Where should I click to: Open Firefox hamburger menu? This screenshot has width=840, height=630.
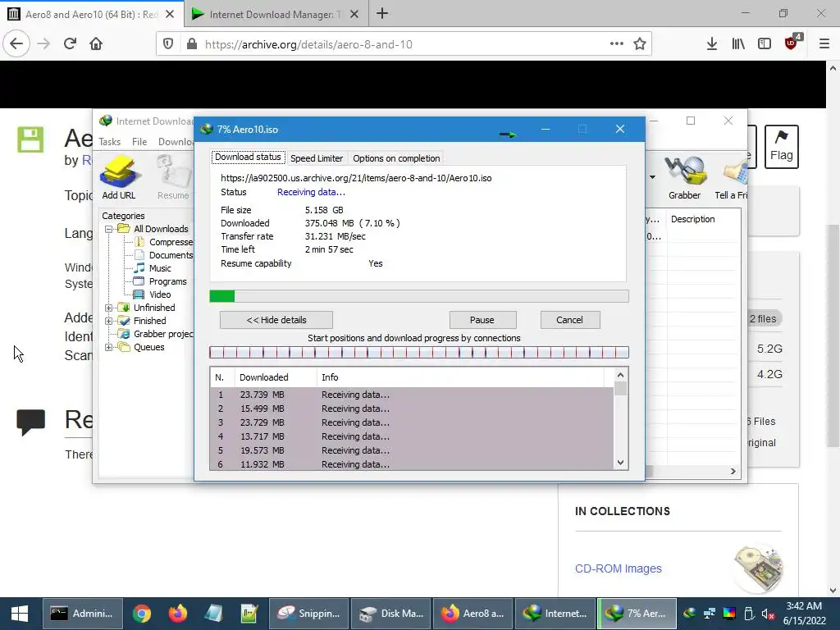pyautogui.click(x=824, y=43)
